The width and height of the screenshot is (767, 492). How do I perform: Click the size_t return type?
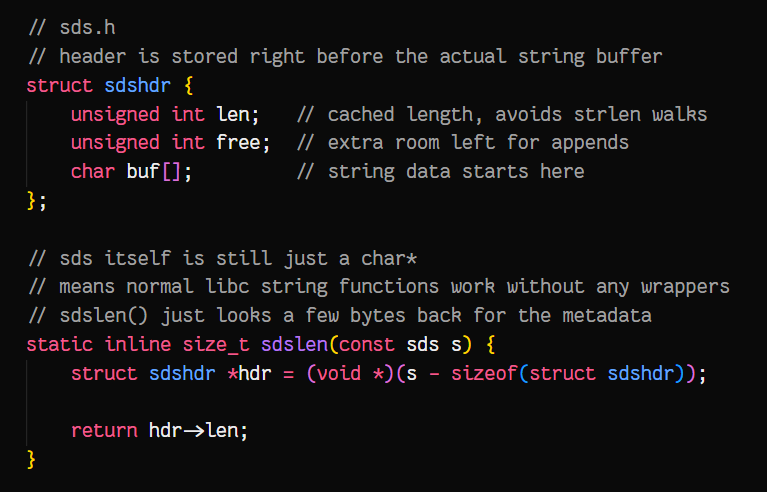point(216,345)
